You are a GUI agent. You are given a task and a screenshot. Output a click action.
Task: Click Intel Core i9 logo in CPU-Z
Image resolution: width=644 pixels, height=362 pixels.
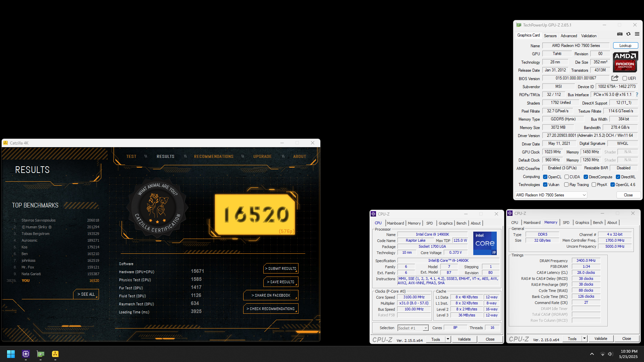[485, 243]
